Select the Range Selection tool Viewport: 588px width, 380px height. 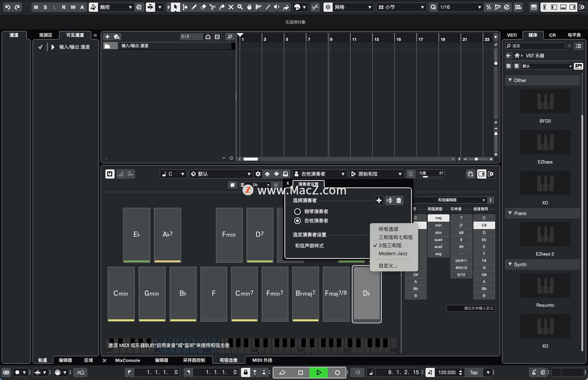click(185, 7)
